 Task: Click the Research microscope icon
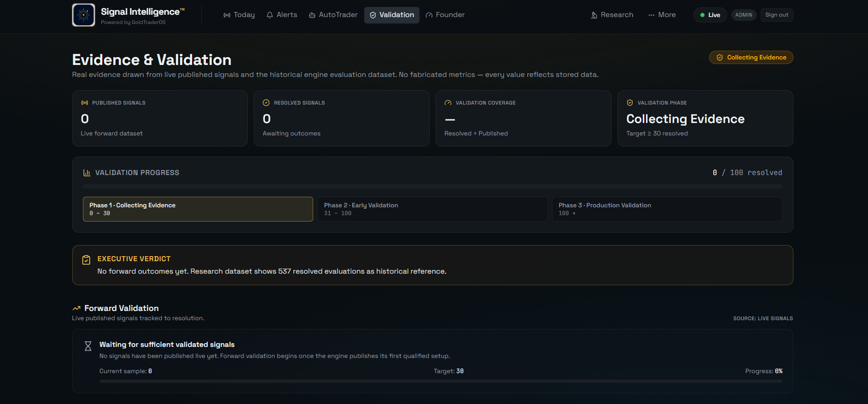coord(594,15)
